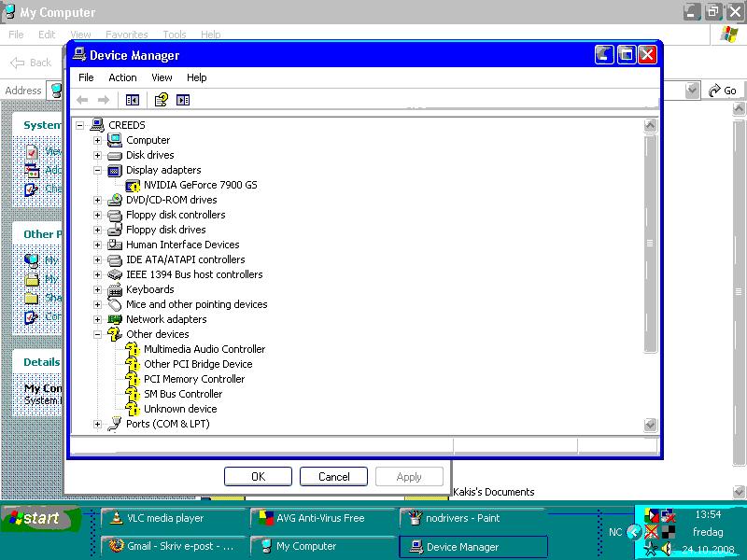Expand the IDE ATA/ATAPI controllers node
747x560 pixels.
click(97, 259)
